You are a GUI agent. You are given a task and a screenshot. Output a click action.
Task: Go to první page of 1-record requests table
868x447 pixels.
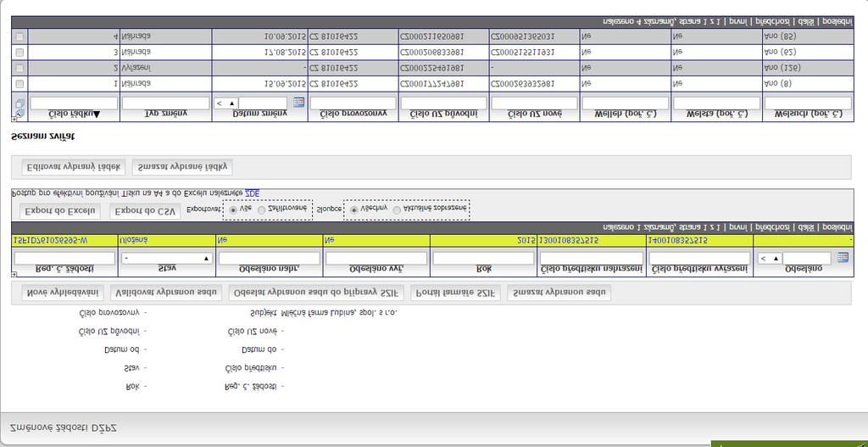point(737,227)
